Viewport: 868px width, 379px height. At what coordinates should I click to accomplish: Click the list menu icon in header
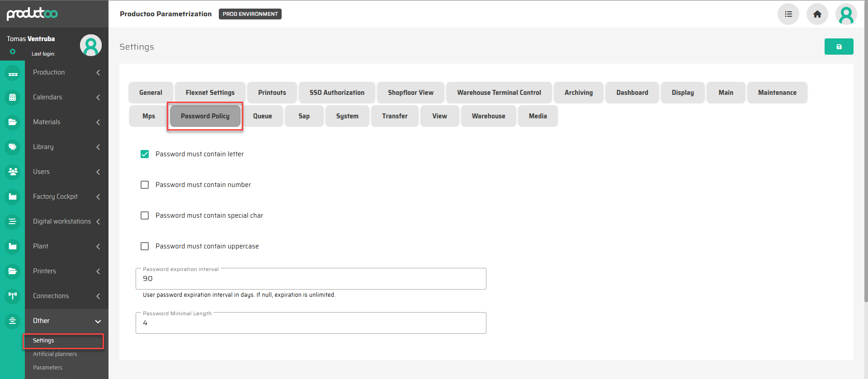(x=788, y=14)
